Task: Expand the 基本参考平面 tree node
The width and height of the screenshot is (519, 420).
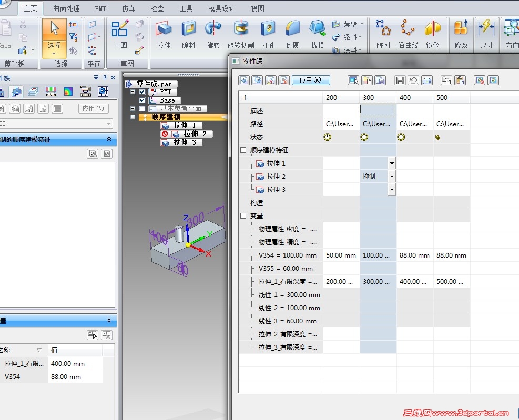Action: pyautogui.click(x=133, y=109)
